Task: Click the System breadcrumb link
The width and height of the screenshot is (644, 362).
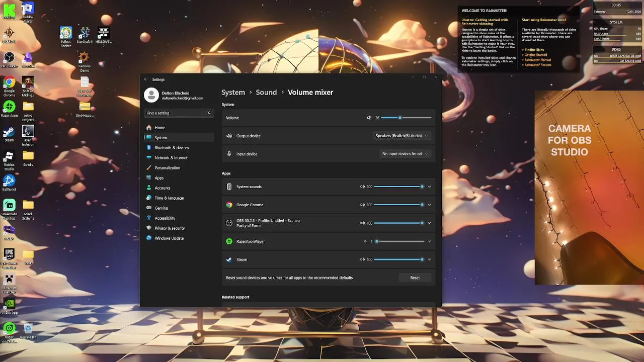Action: [x=233, y=93]
